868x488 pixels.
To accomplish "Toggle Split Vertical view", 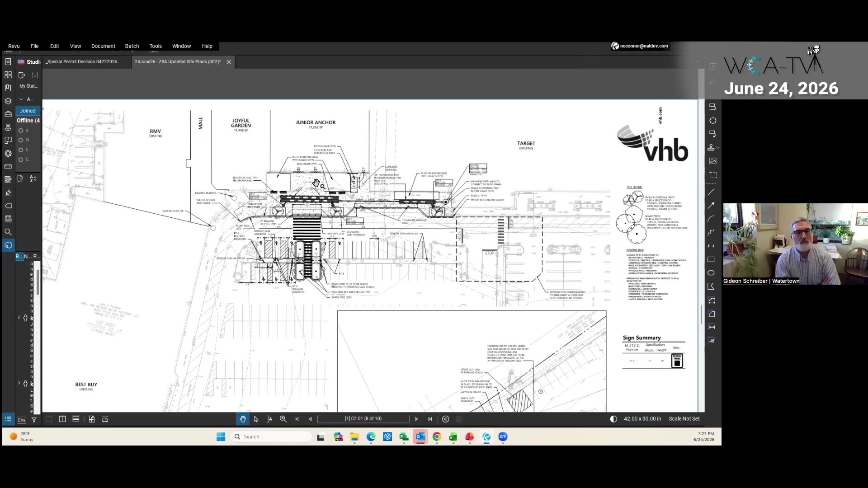I will (x=62, y=419).
